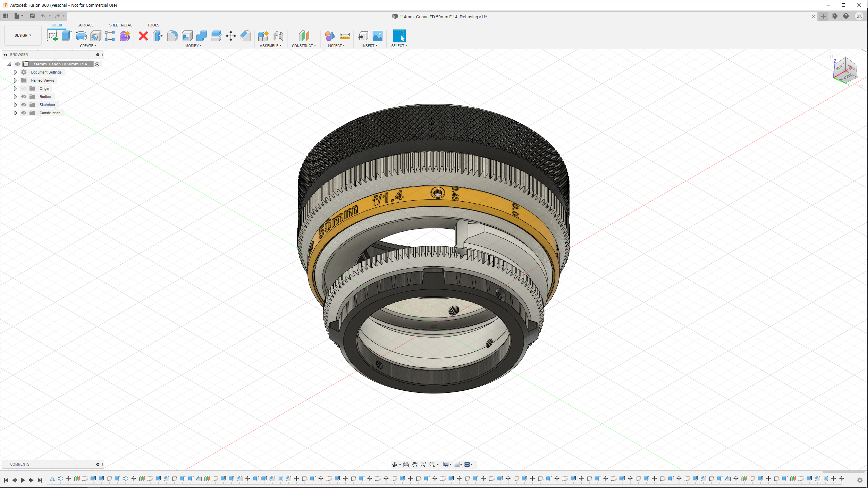Show the hidden Origin folder
868x488 pixels.
pyautogui.click(x=24, y=88)
